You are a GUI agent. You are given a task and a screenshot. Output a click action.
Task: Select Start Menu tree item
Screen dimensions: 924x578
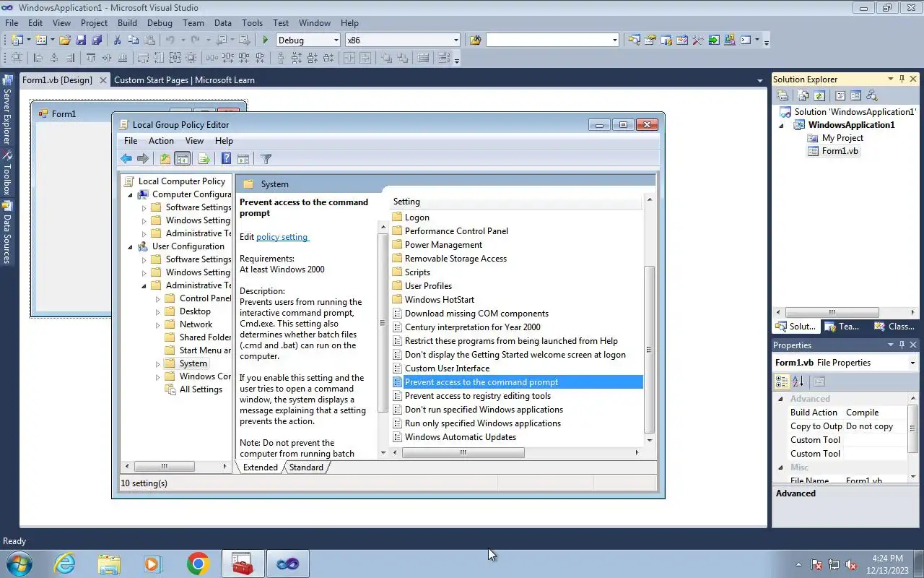(x=205, y=350)
